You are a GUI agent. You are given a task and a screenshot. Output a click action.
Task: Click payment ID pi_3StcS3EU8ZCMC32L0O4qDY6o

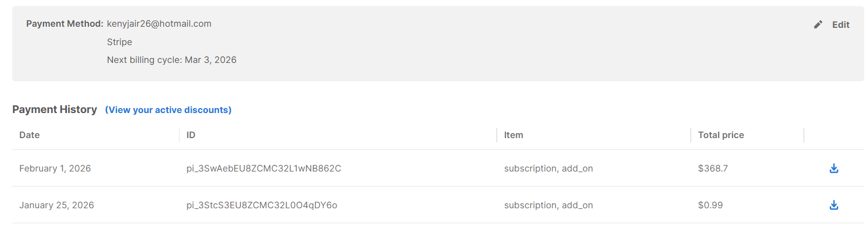262,205
